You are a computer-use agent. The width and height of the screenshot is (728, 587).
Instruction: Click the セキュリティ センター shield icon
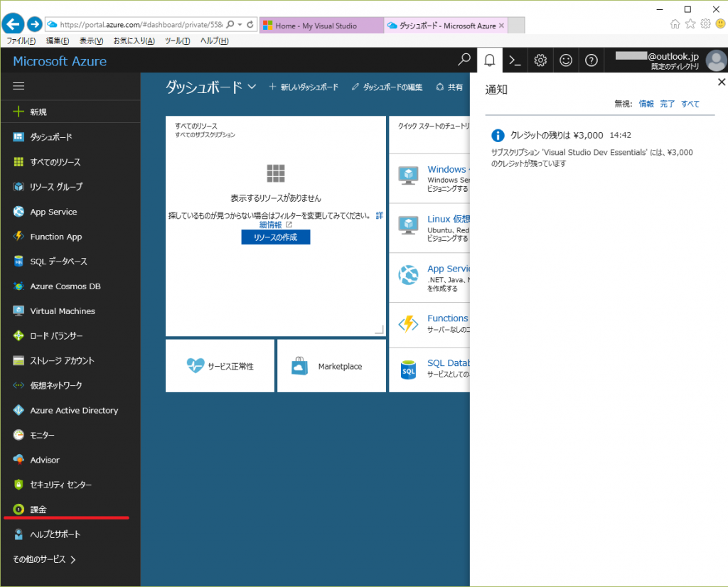pyautogui.click(x=18, y=485)
